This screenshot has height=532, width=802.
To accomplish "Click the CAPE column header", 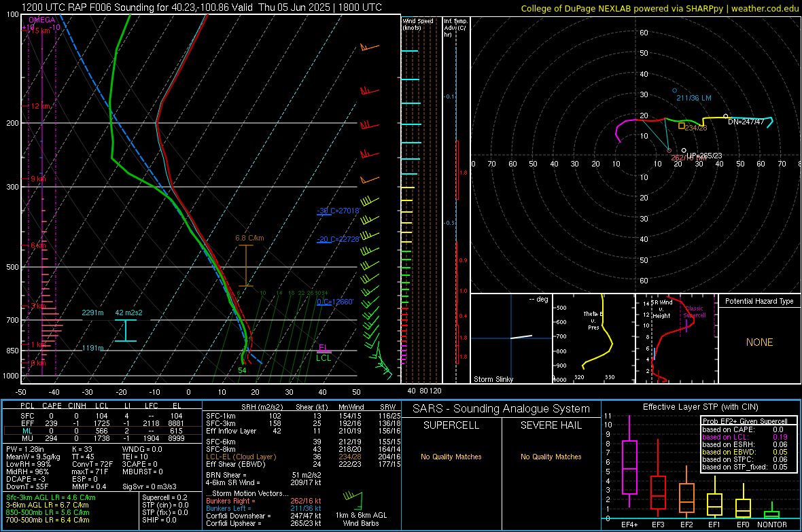I will 52,406.
